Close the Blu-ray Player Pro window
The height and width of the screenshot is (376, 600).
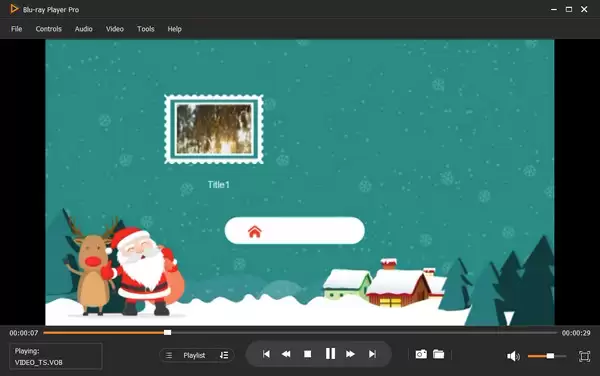pos(584,9)
